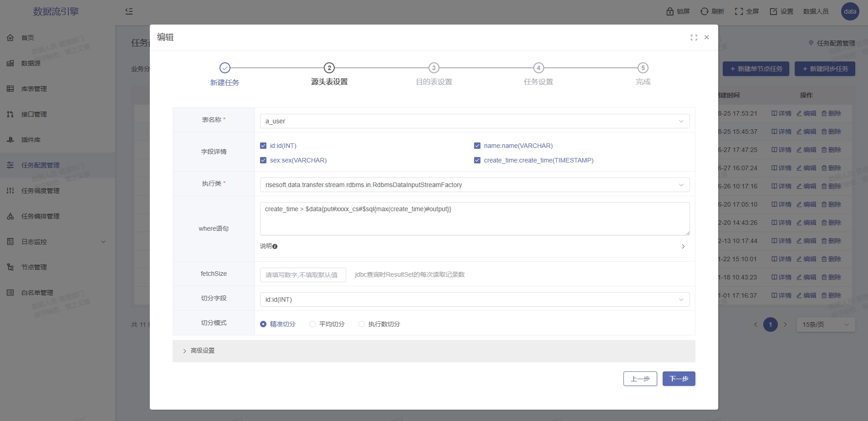Click the fetchSize input field
The image size is (868, 421).
tap(303, 275)
